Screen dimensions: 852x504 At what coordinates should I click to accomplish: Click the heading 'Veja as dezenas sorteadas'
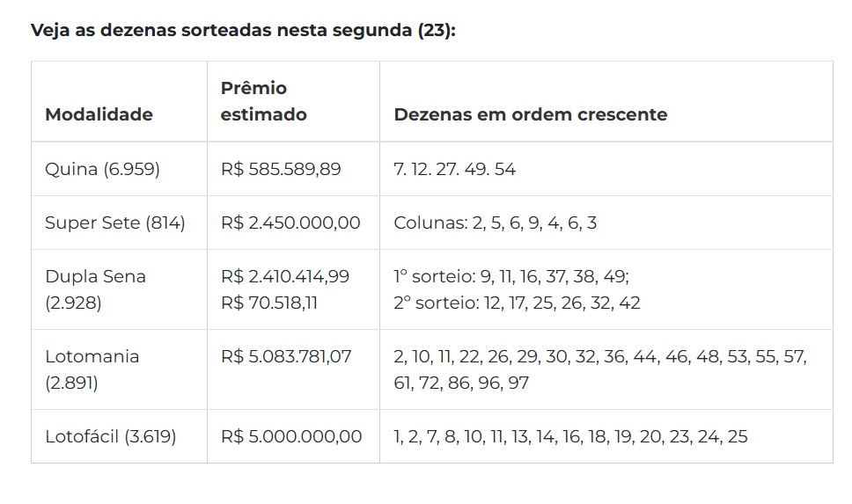tap(243, 30)
